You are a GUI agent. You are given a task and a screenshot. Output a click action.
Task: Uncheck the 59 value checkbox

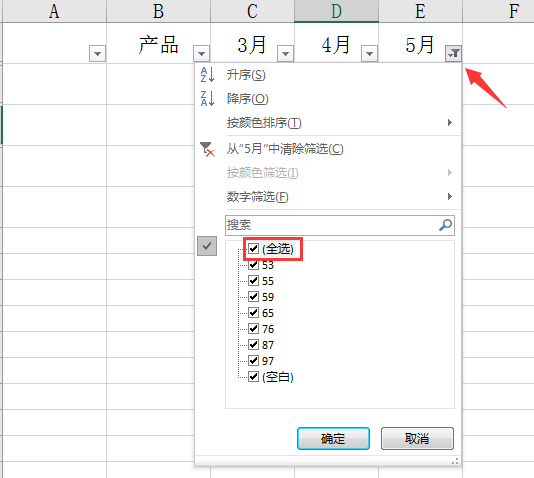pos(253,297)
